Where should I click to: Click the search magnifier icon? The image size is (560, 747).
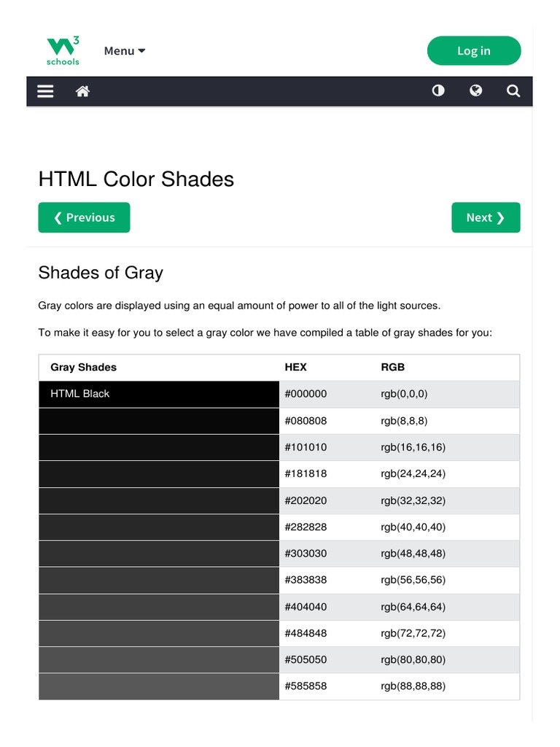point(513,91)
